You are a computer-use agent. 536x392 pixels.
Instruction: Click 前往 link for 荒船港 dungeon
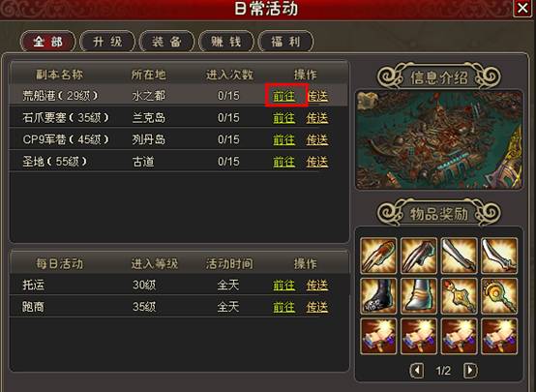284,96
